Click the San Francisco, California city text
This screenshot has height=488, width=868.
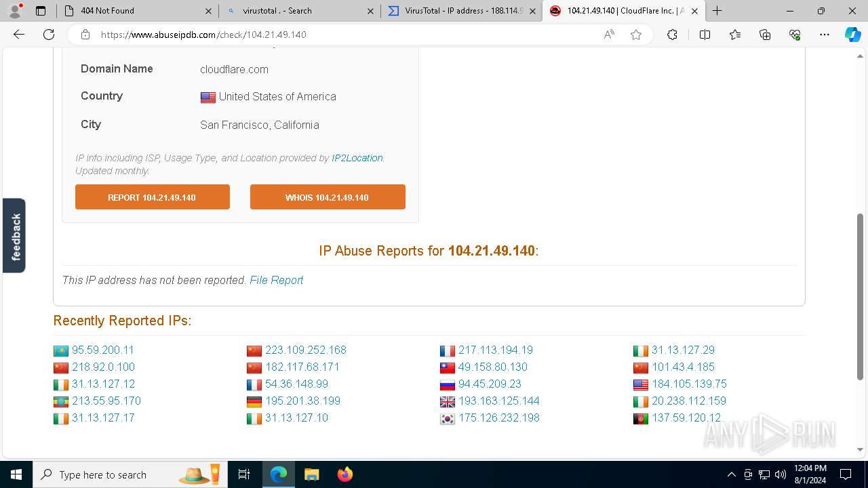[x=260, y=125]
